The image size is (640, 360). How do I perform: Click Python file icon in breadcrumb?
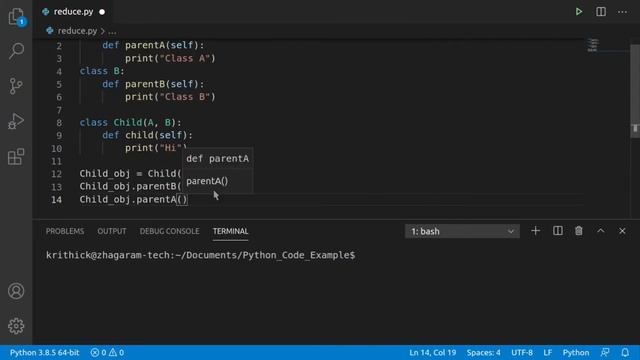click(50, 31)
